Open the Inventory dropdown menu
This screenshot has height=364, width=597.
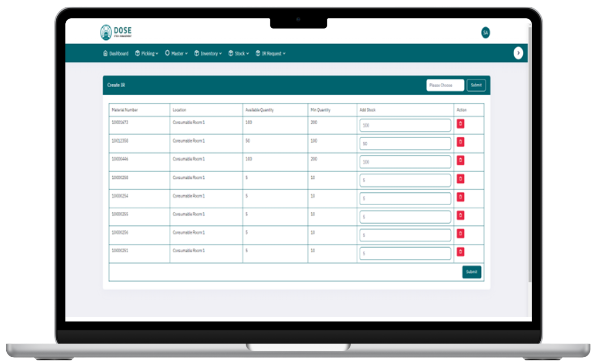click(x=208, y=54)
